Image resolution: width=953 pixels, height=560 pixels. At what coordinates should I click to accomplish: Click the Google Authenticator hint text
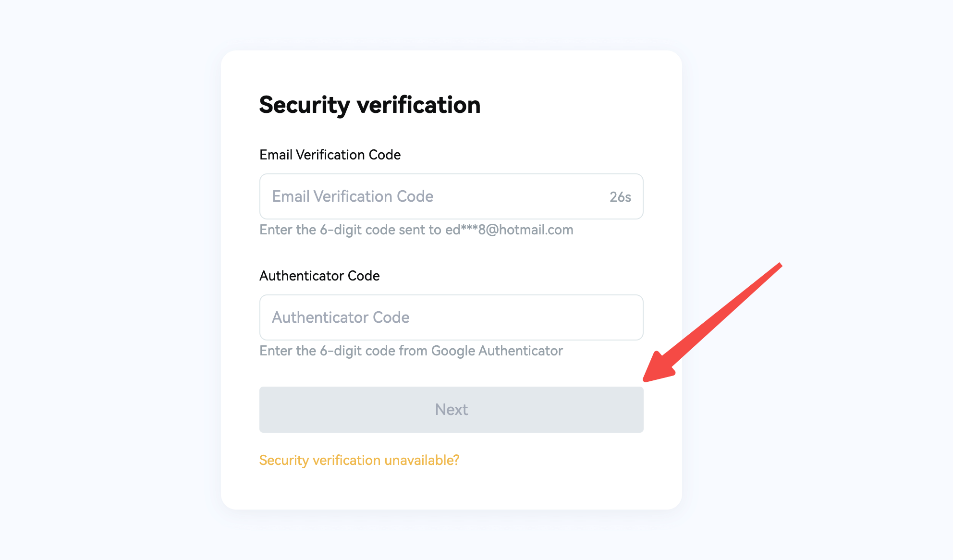click(411, 351)
